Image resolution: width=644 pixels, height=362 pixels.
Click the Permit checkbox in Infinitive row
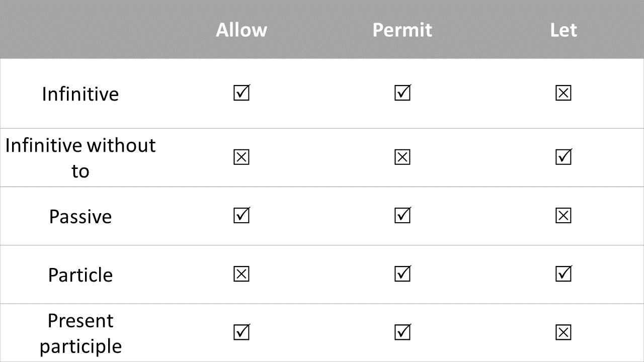tap(403, 93)
